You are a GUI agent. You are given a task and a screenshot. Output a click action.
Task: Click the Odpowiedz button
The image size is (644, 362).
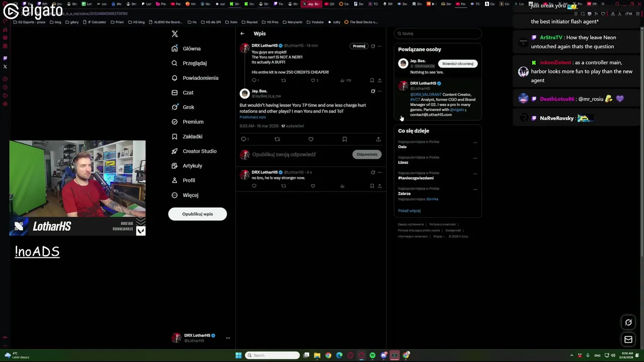click(367, 154)
